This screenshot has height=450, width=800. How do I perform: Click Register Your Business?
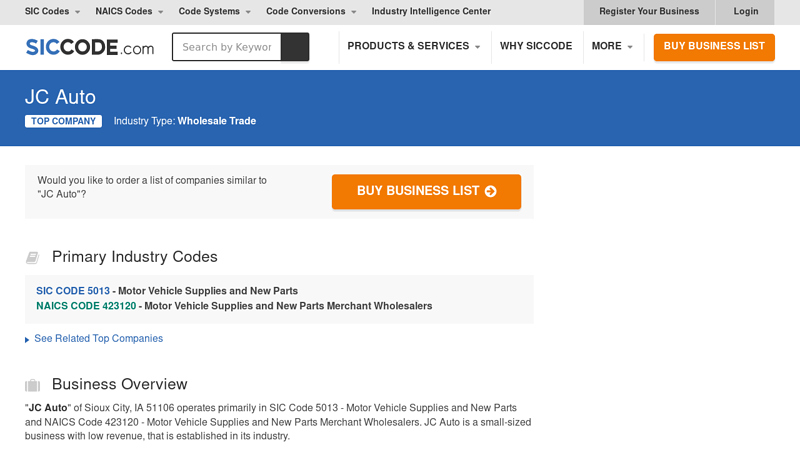click(649, 12)
